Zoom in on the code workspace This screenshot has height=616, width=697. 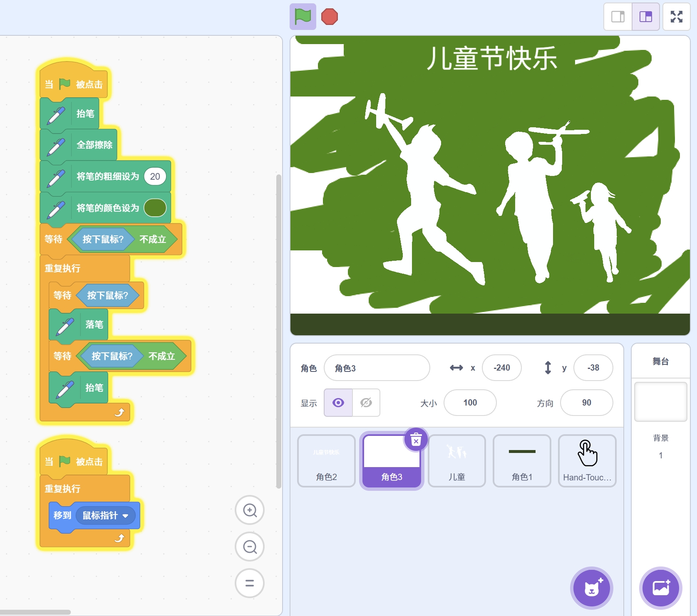[250, 510]
